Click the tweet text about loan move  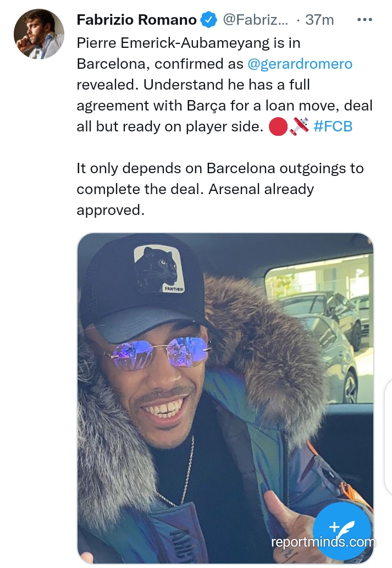(225, 85)
